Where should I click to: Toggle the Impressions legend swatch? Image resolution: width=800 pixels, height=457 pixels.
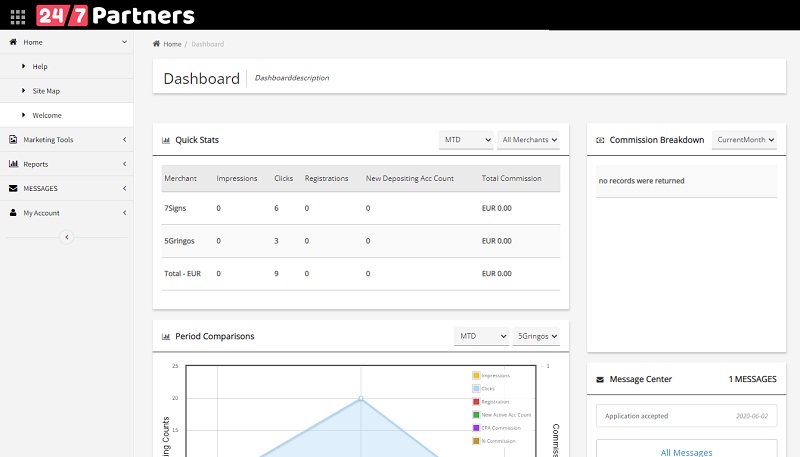pyautogui.click(x=476, y=375)
